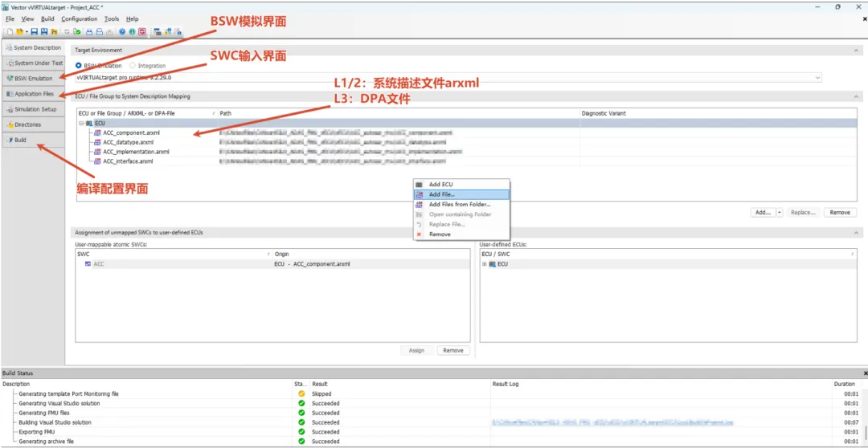Screen dimensions: 868x448
Task: Open the dropdown arrow beside Open project icon
Action: [x=27, y=32]
